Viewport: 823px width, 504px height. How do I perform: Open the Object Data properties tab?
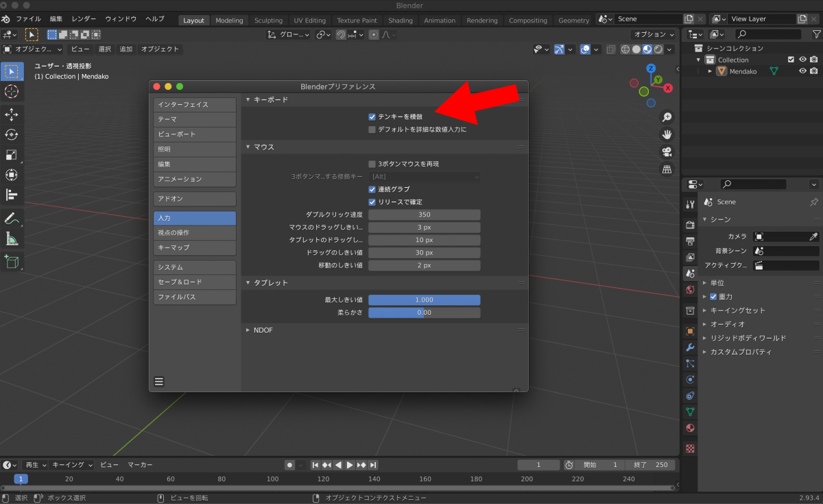690,411
